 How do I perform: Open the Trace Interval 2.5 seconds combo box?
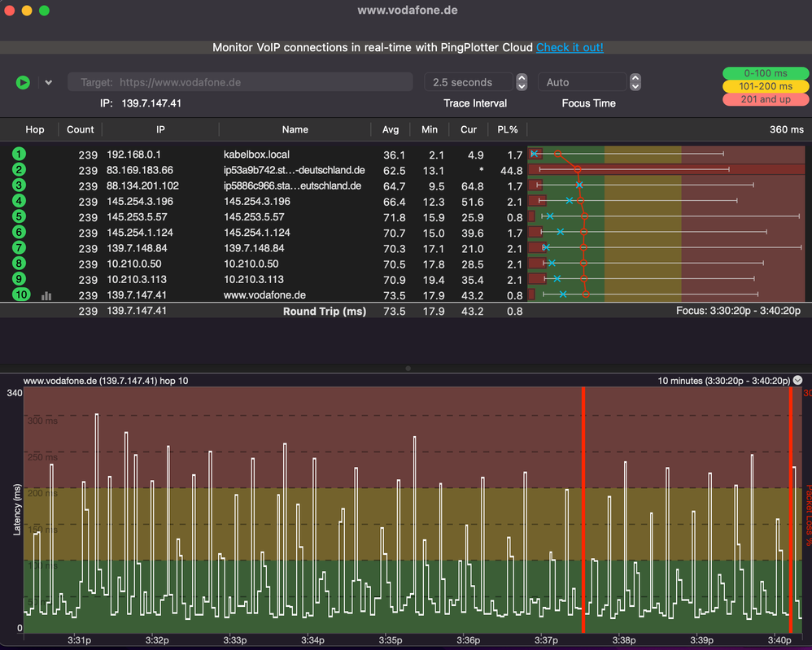[x=468, y=82]
